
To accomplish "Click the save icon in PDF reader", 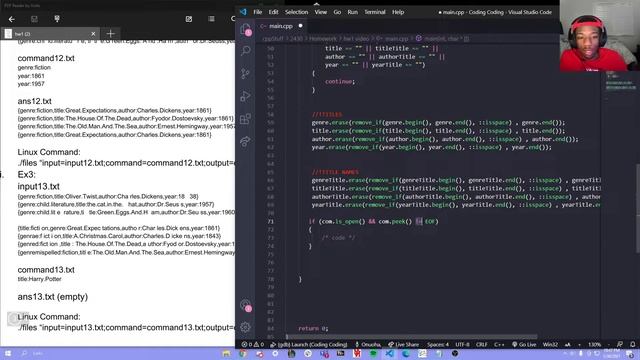I will click(x=34, y=19).
